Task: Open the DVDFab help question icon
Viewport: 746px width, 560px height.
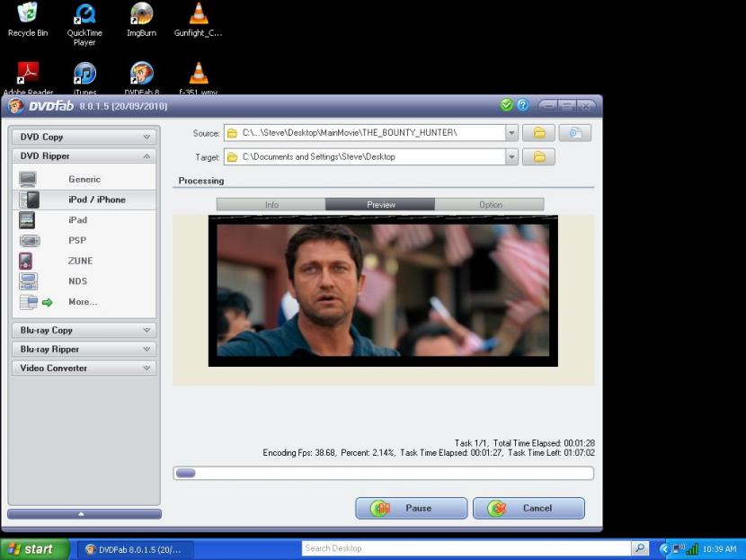Action: tap(522, 105)
